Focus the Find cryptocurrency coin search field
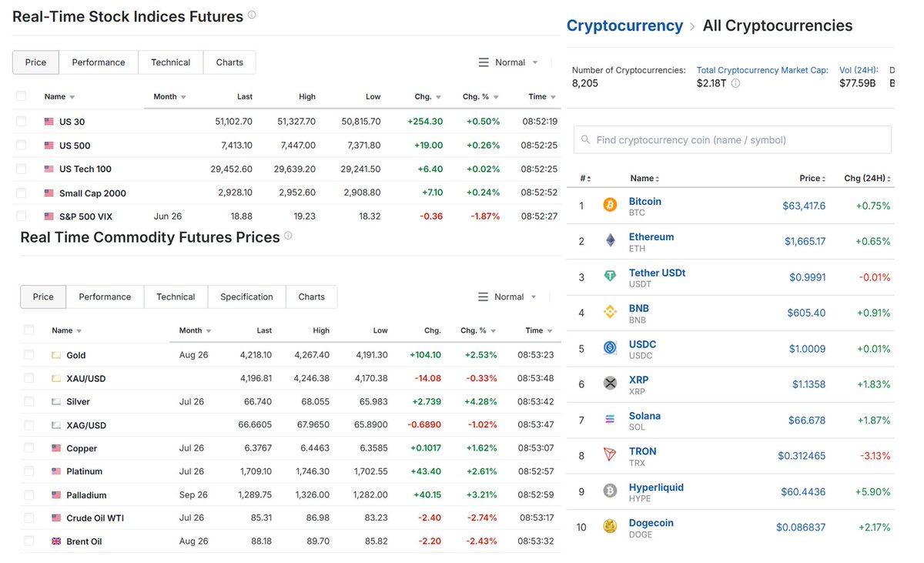The width and height of the screenshot is (924, 563). point(732,139)
